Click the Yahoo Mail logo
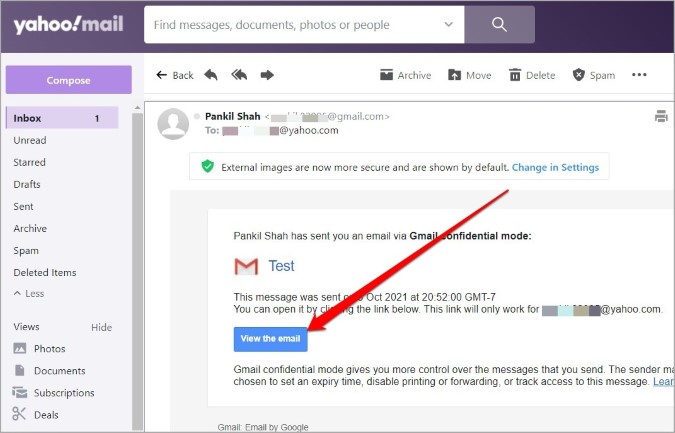Viewport: 675px width, 433px height. point(68,25)
